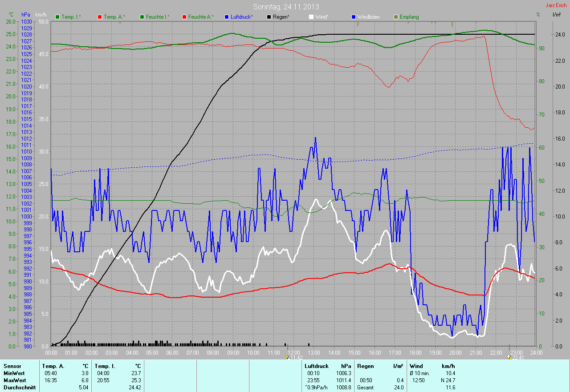This screenshot has height=392, width=570.
Task: Click the marker icon at 22:41
Action: coord(510,357)
